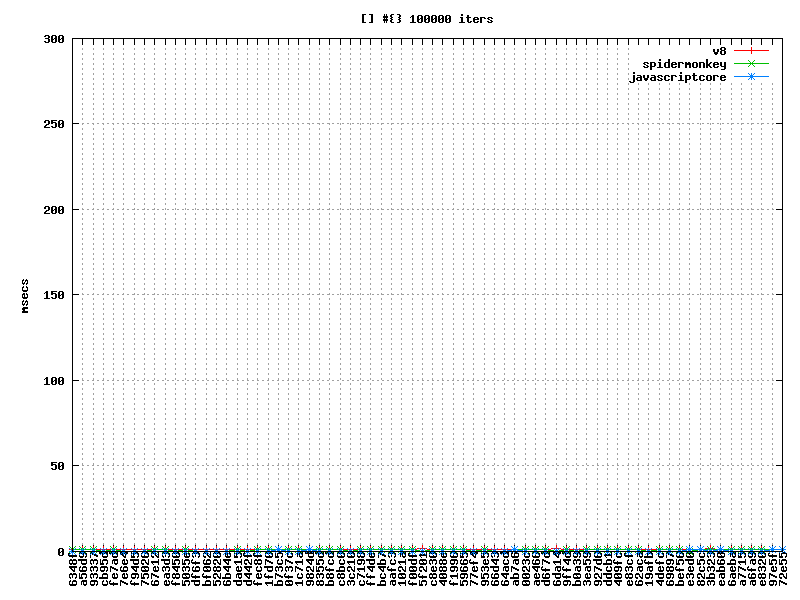The height and width of the screenshot is (600, 800).
Task: Click the 100 y-axis tick label
Action: (x=54, y=381)
